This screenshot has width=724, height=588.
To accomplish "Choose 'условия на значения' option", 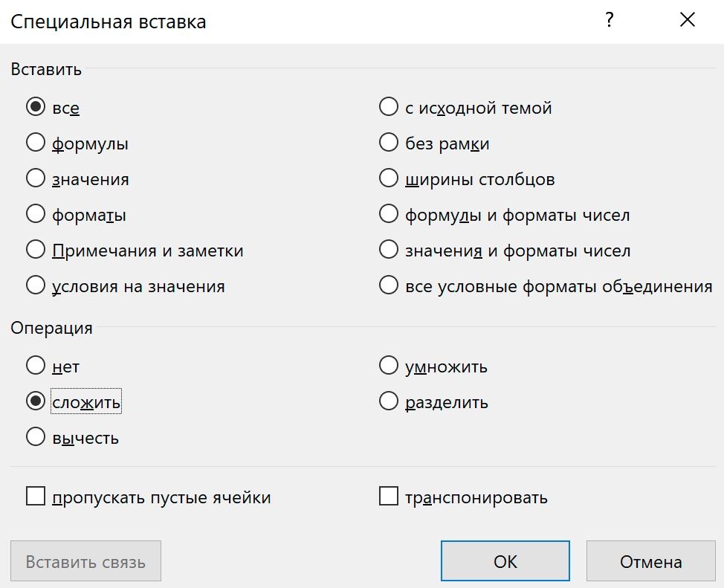I will click(36, 286).
